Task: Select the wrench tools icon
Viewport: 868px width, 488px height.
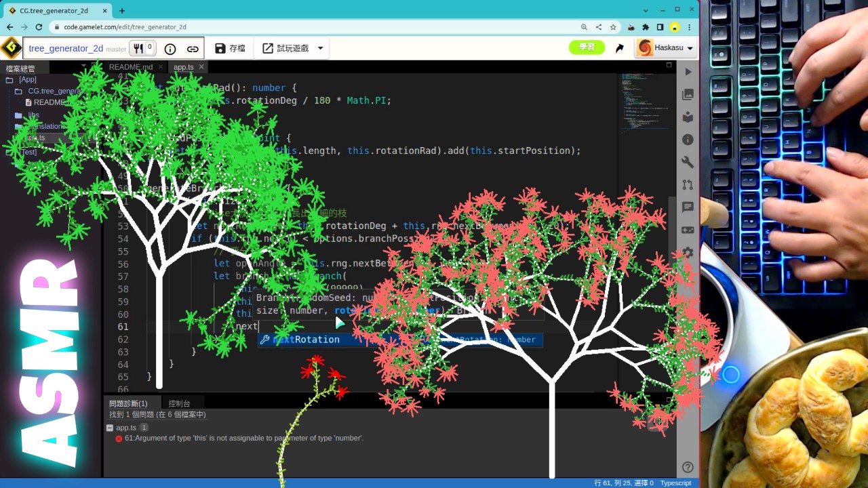Action: click(688, 162)
